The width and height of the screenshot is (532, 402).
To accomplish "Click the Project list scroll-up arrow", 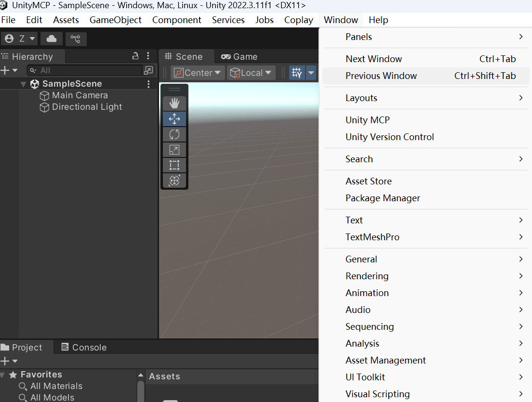I will pyautogui.click(x=140, y=375).
